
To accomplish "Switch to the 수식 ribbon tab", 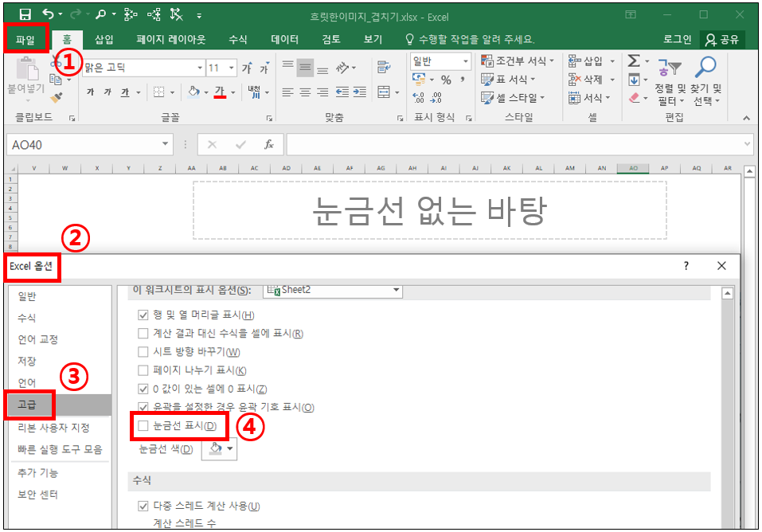I will point(237,39).
